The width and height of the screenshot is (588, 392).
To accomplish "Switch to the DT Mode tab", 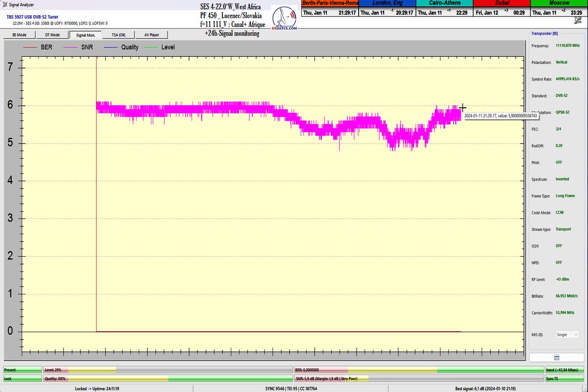I will [x=52, y=35].
